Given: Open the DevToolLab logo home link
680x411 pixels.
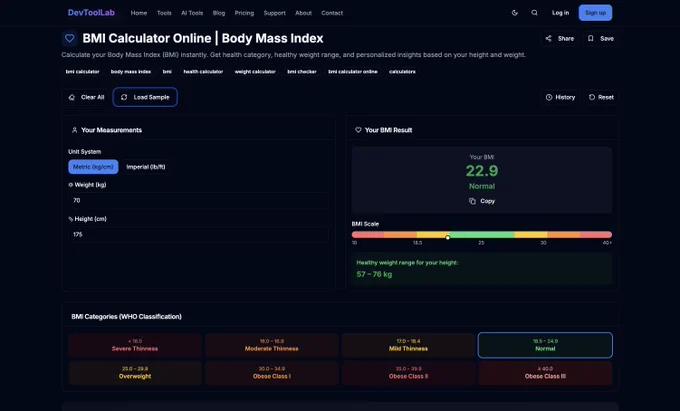Looking at the screenshot, I should pos(91,13).
